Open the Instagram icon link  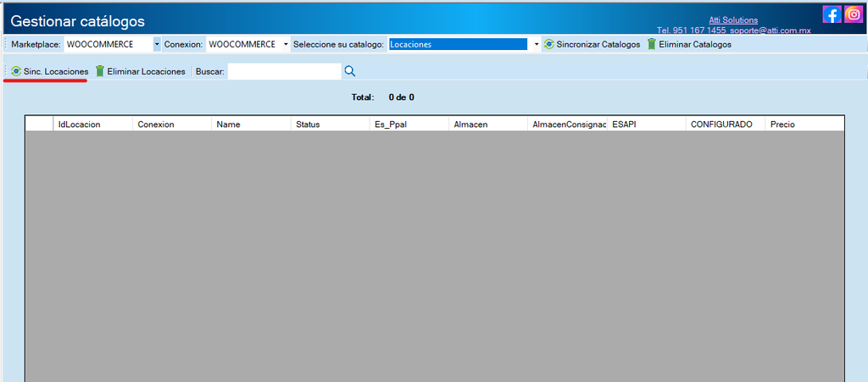click(x=854, y=14)
